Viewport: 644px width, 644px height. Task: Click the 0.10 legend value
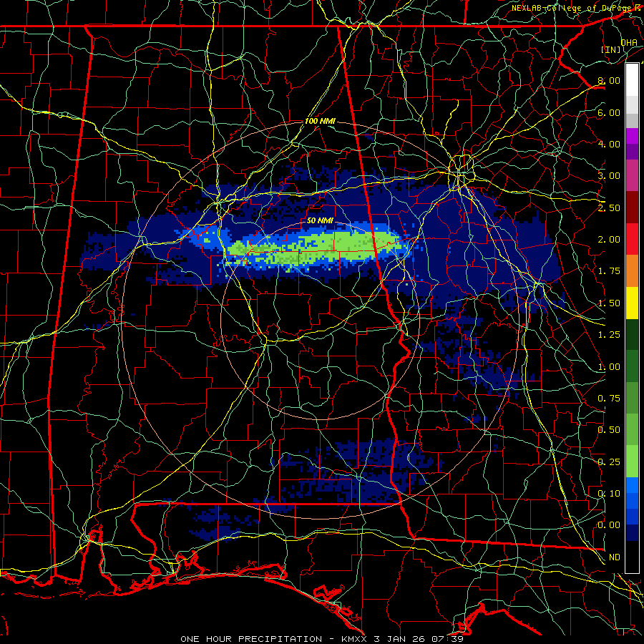point(609,494)
